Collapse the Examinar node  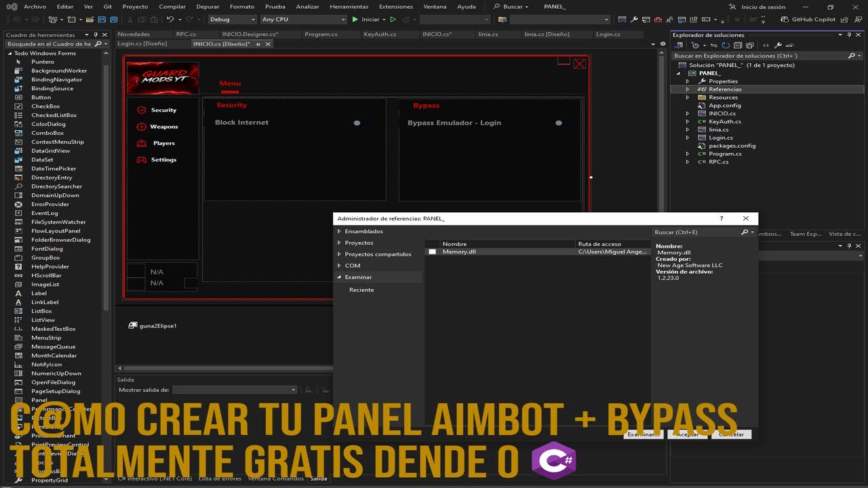click(x=339, y=277)
